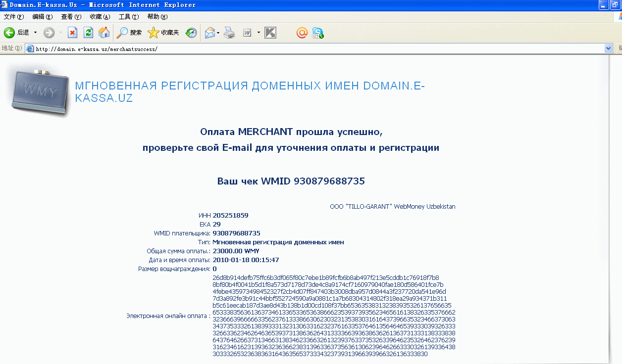Click the signature line starting 'b5c61eecab187'
Screen dimensions: 622x364
point(332,306)
